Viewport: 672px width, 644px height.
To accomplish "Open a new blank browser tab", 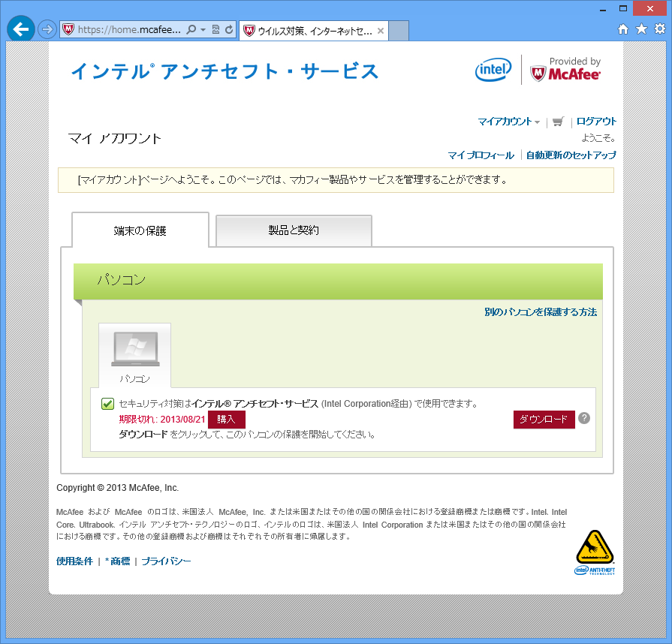I will click(399, 31).
